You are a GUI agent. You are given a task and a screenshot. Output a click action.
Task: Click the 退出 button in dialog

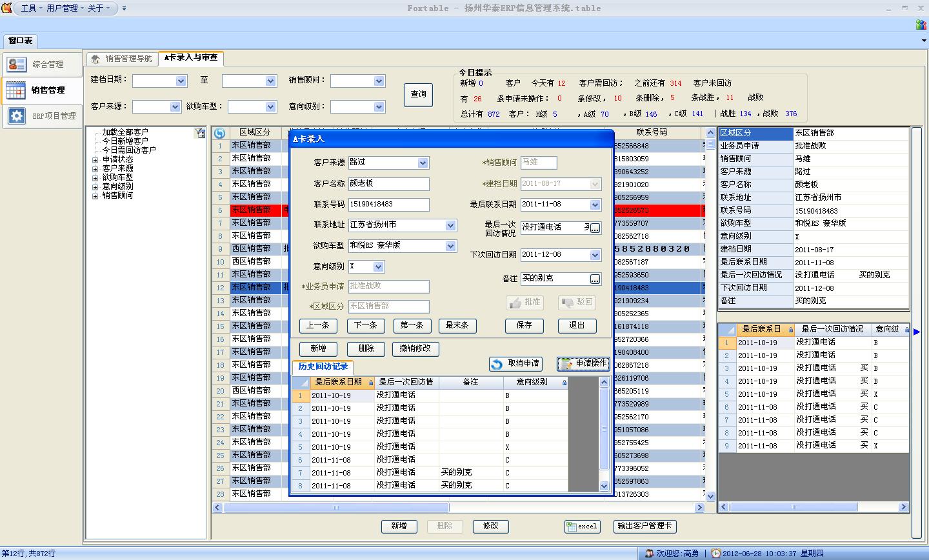pyautogui.click(x=577, y=326)
